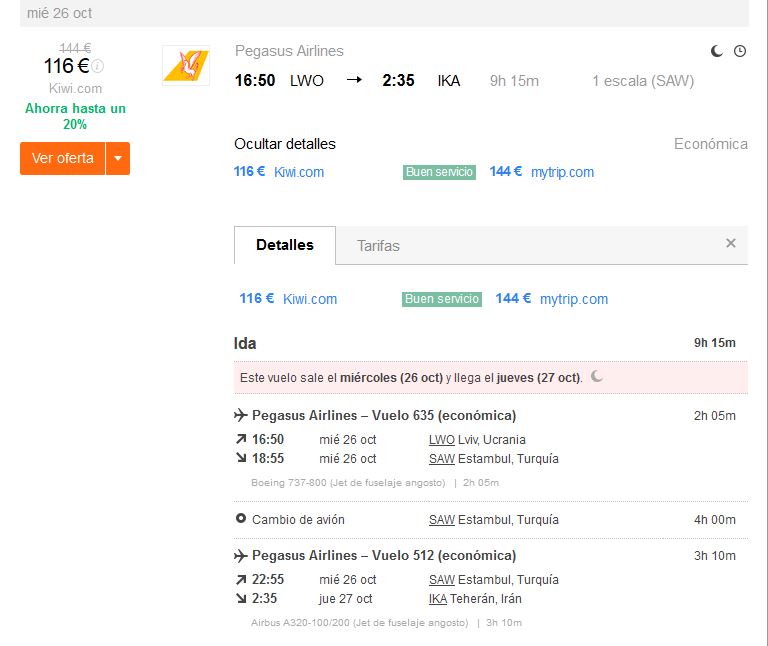Click the arrival arrow icon at 2:35 in details

tap(241, 598)
